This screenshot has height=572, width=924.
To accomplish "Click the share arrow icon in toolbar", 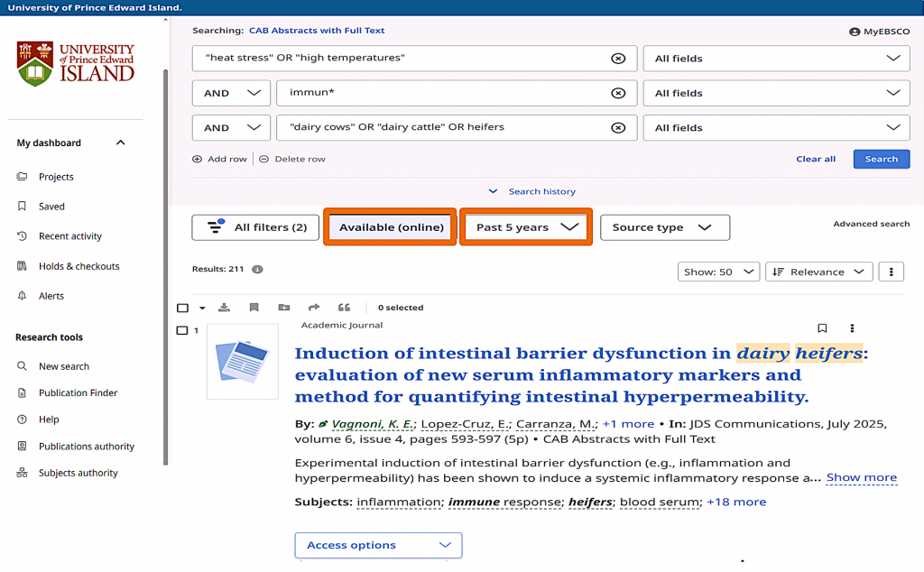I will 314,308.
